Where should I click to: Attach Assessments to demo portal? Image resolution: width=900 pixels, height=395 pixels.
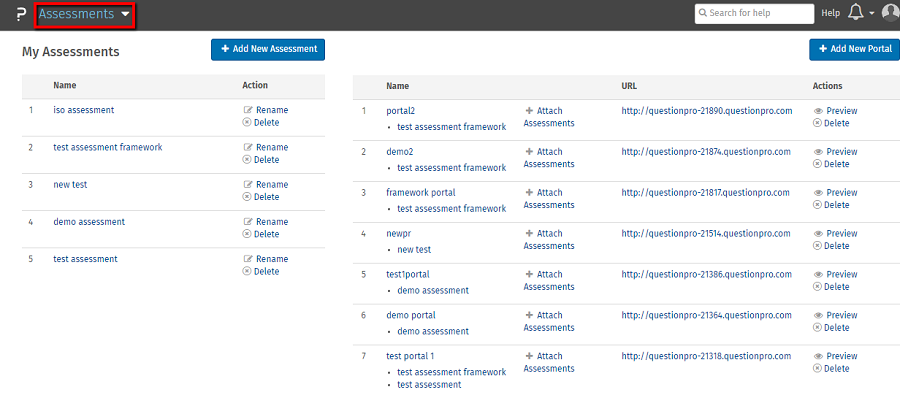click(549, 322)
